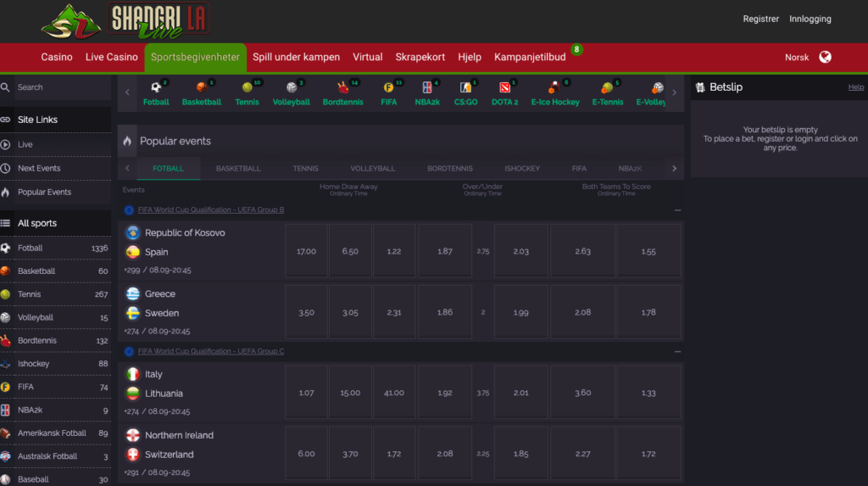Viewport: 868px width, 486px height.
Task: Click the Innlogging link
Action: 810,19
